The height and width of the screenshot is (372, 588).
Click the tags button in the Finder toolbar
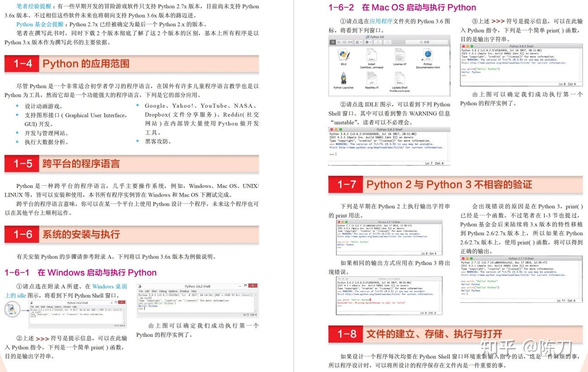point(388,42)
